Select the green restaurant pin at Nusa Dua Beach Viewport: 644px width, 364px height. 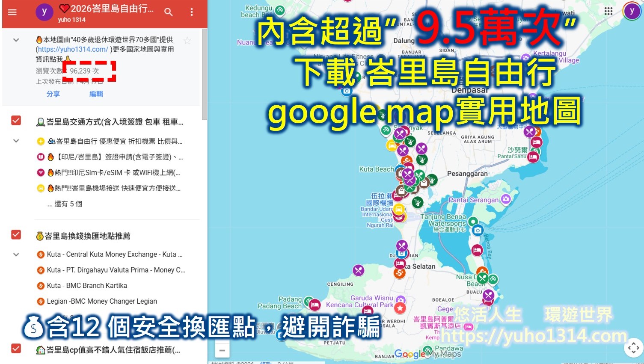[483, 278]
